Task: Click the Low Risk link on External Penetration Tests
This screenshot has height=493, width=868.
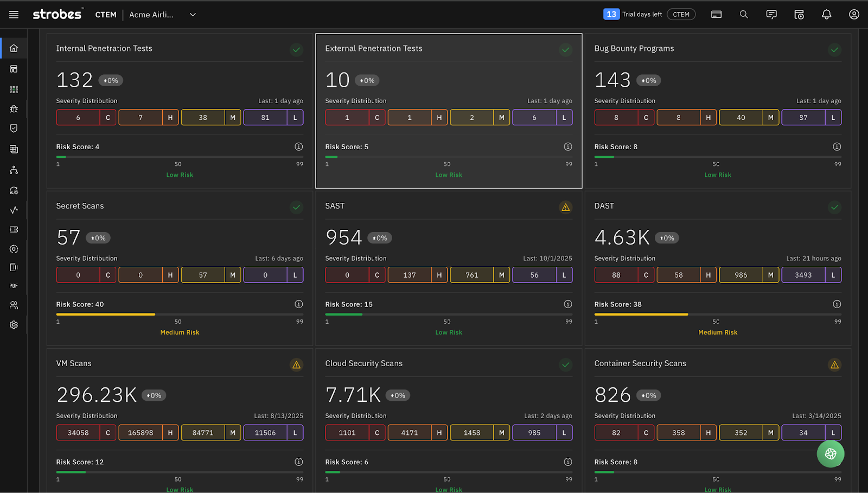Action: 449,175
